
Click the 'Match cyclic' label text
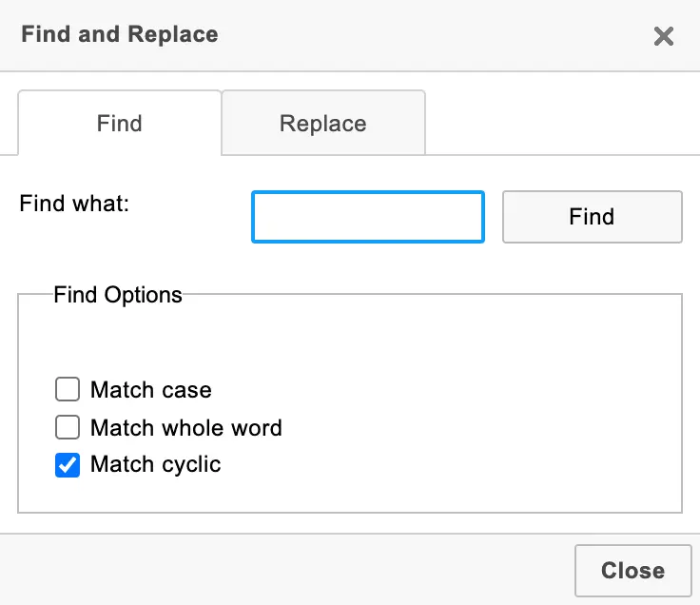pos(156,465)
